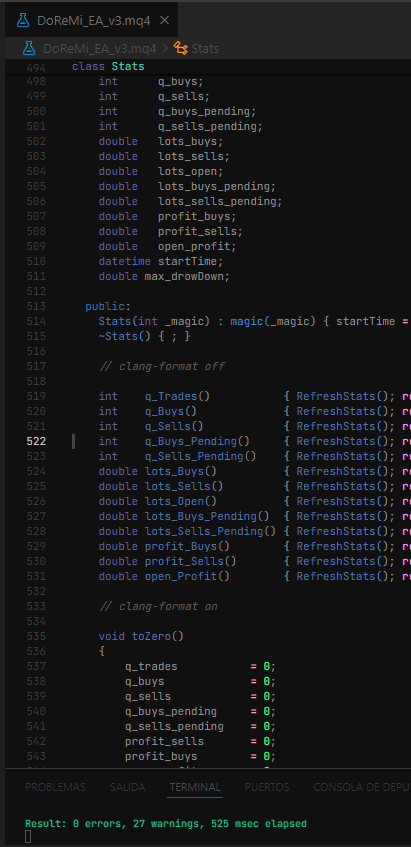Viewport: 411px width, 847px height.
Task: Click the terminal cursor prompt box
Action: tap(28, 837)
